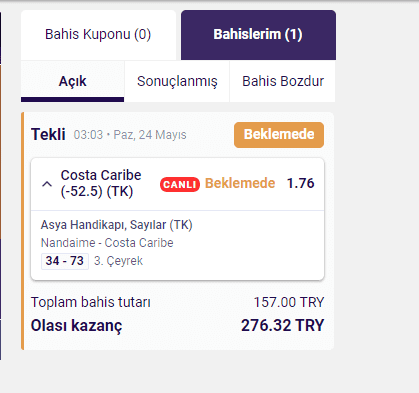Open the Bahis Kuponu (0) tab

[98, 35]
